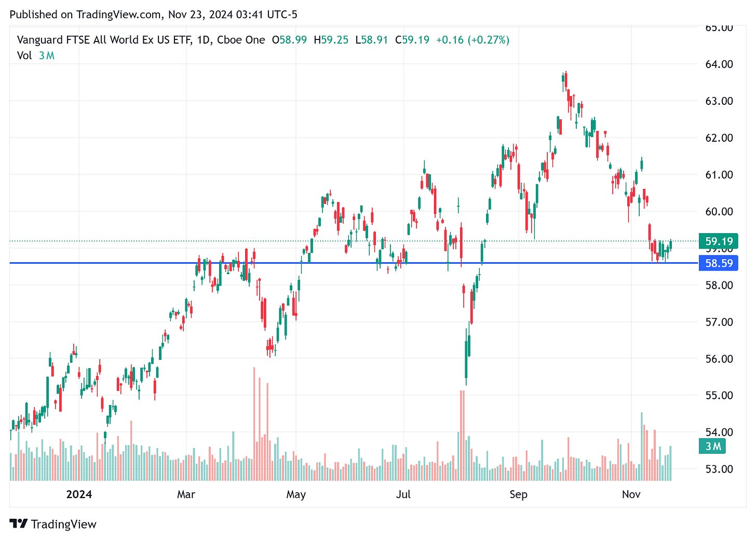Screen dimensions: 756x540
Task: Click the change value +0.16 (+0.27%)
Action: click(x=473, y=40)
